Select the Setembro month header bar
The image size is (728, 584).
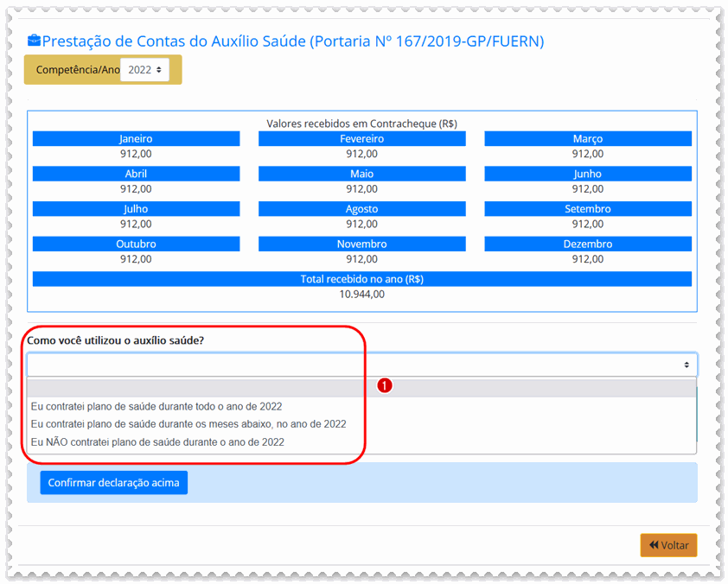coord(587,209)
